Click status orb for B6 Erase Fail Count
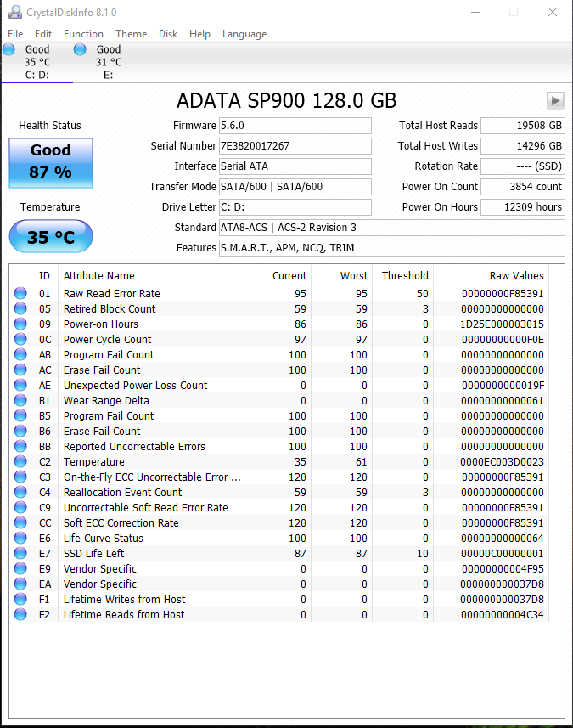Screen dimensions: 573x728 (x=20, y=431)
